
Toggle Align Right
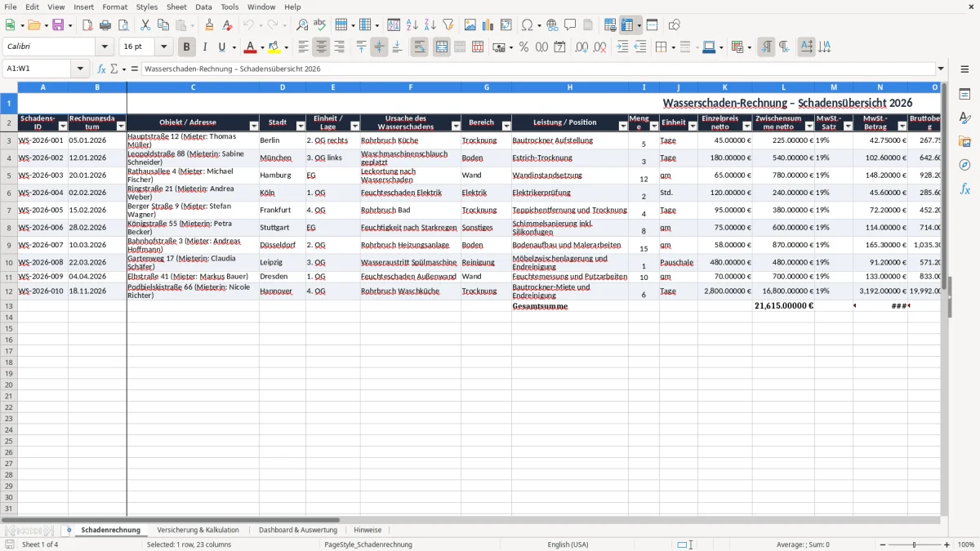tap(340, 47)
